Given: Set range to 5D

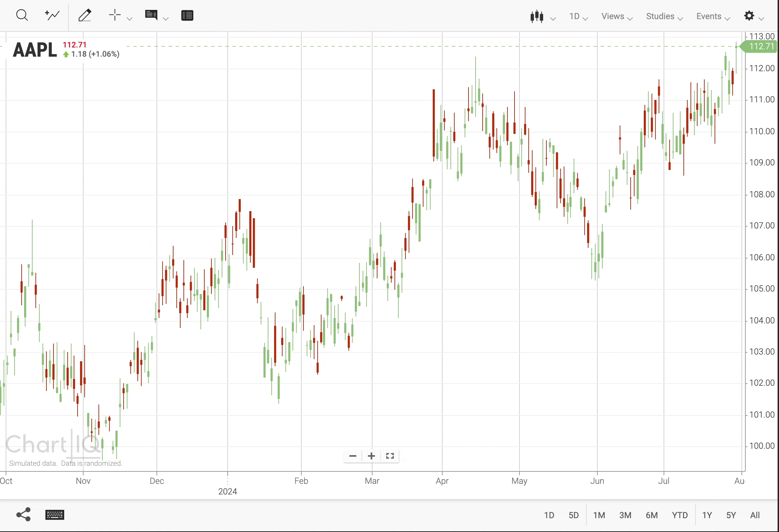Looking at the screenshot, I should [x=574, y=515].
